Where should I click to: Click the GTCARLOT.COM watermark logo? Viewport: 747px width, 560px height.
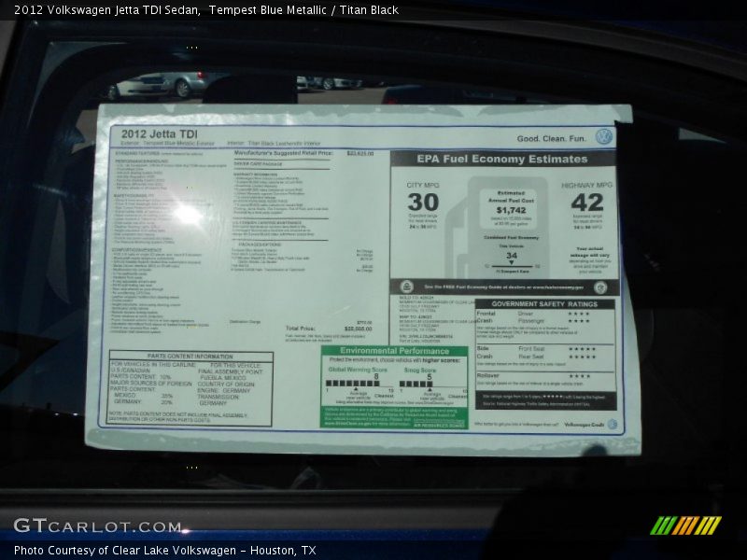97,525
